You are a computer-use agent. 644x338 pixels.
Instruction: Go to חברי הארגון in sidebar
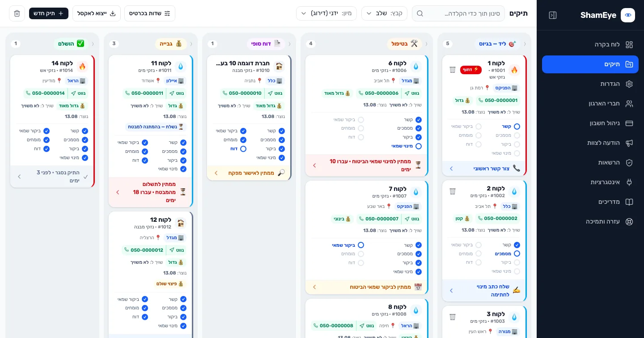pos(590,104)
